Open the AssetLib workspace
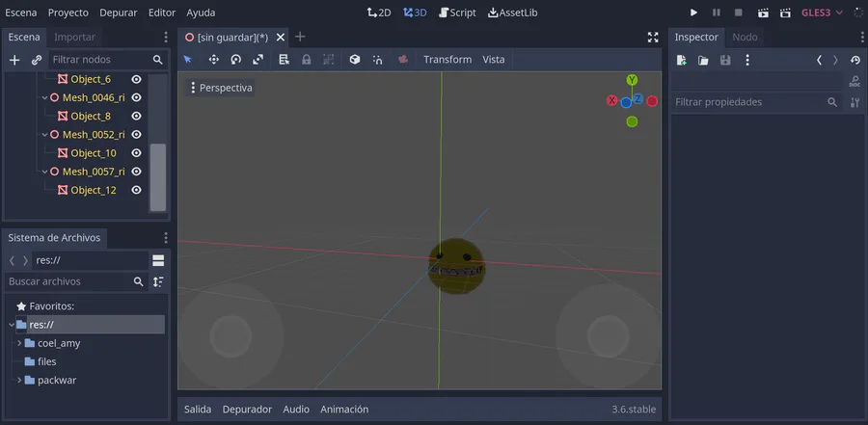This screenshot has height=425, width=868. [513, 13]
